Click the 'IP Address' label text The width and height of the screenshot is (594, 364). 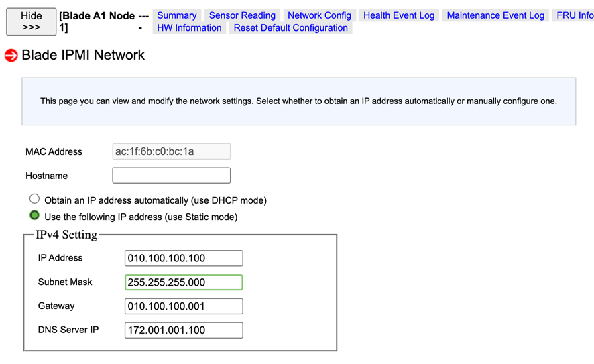(60, 258)
